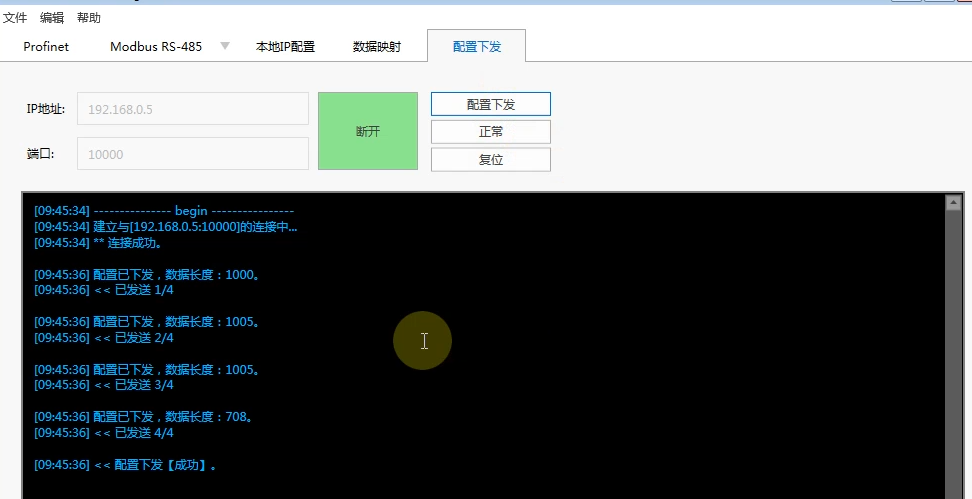Switch to the 数据映射 tab
The width and height of the screenshot is (972, 499).
(377, 46)
